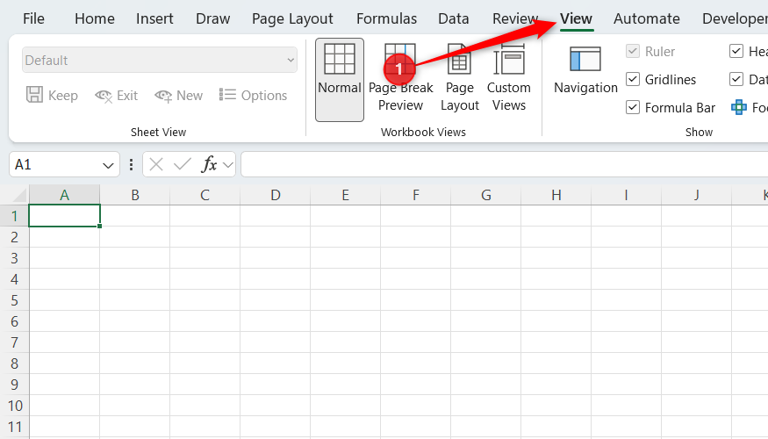Select row 3 header
This screenshot has width=768, height=439.
pyautogui.click(x=14, y=258)
